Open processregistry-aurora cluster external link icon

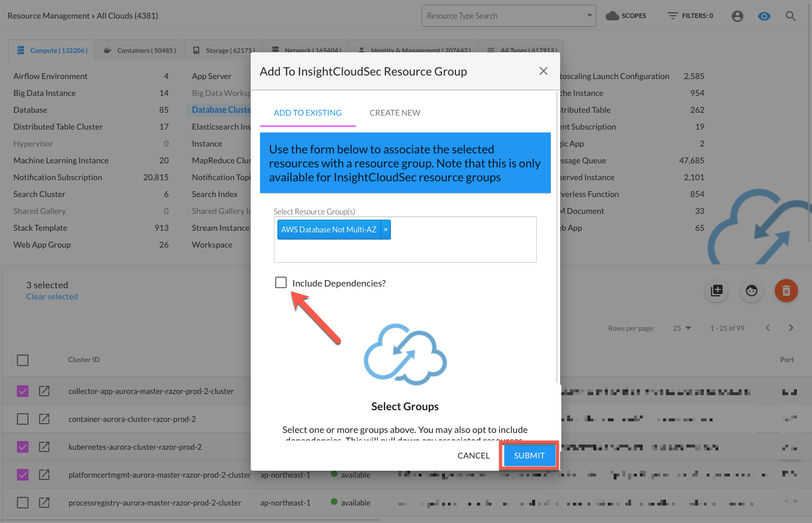pyautogui.click(x=44, y=503)
